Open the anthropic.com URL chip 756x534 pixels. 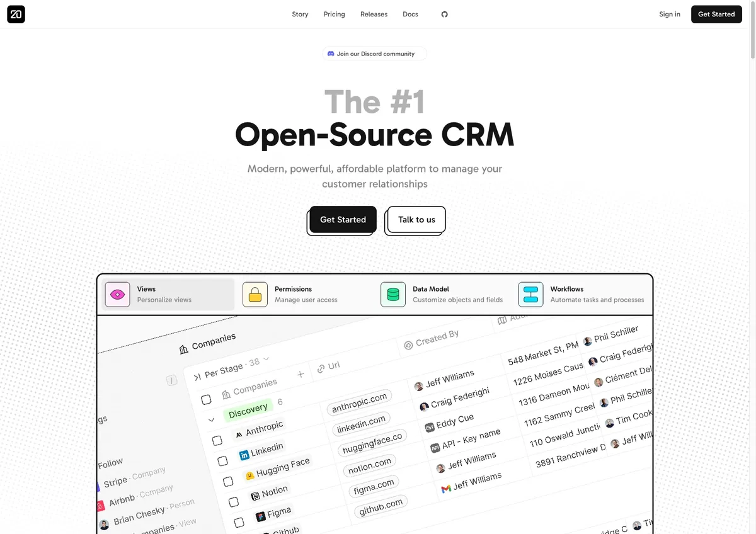click(359, 403)
